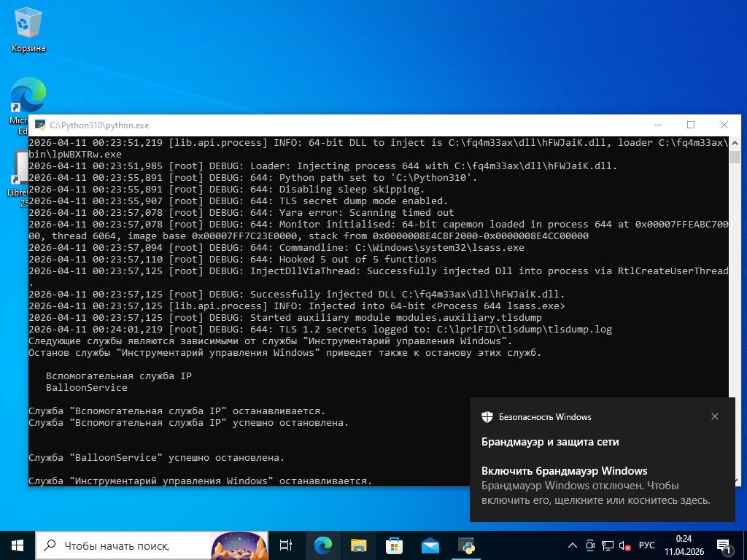Image resolution: width=747 pixels, height=560 pixels.
Task: Switch input language via РУС indicator
Action: (646, 545)
